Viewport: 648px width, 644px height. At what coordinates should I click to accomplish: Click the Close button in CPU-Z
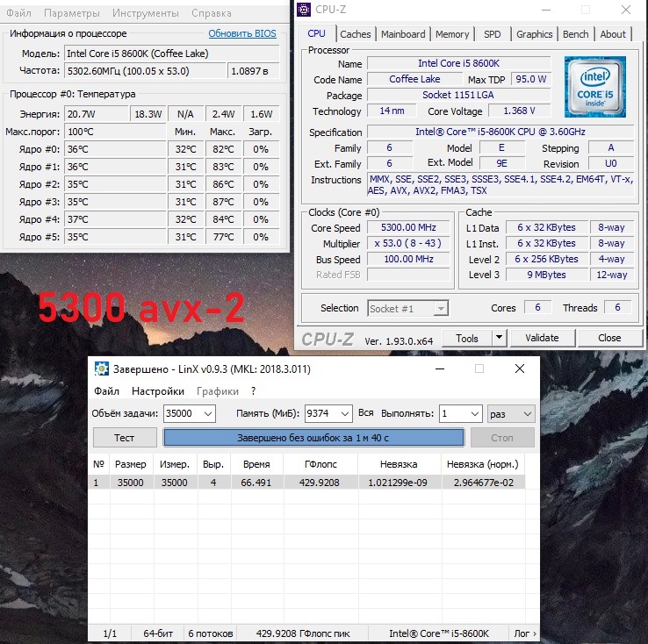609,338
